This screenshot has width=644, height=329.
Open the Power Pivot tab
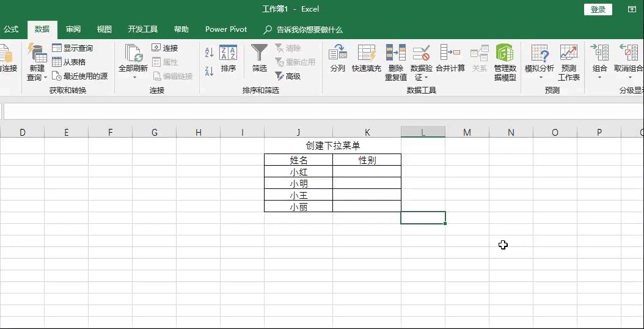tap(226, 29)
